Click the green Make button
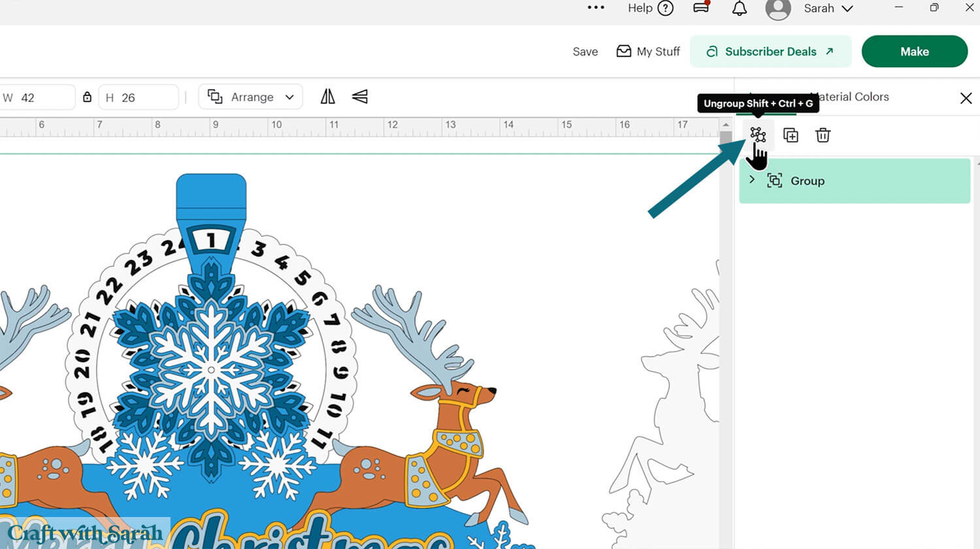Image resolution: width=980 pixels, height=549 pixels. click(915, 52)
